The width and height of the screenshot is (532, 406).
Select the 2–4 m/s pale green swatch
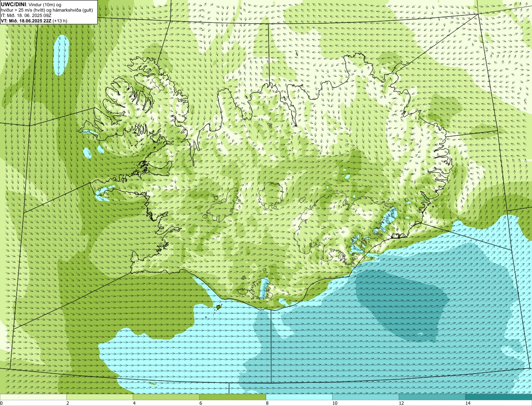[100, 397]
